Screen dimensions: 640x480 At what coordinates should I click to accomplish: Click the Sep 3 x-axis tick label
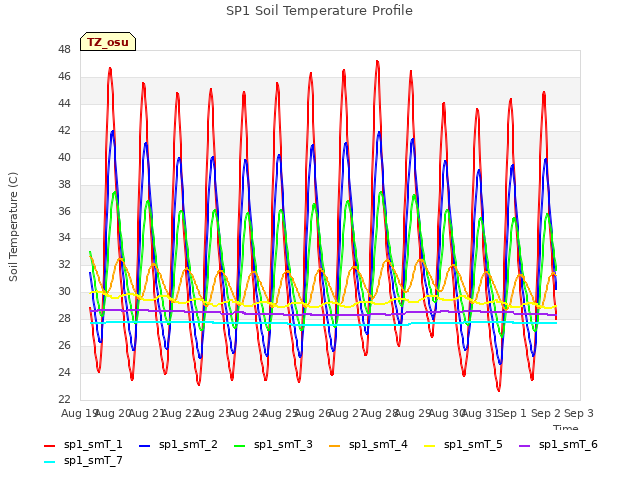point(579,413)
